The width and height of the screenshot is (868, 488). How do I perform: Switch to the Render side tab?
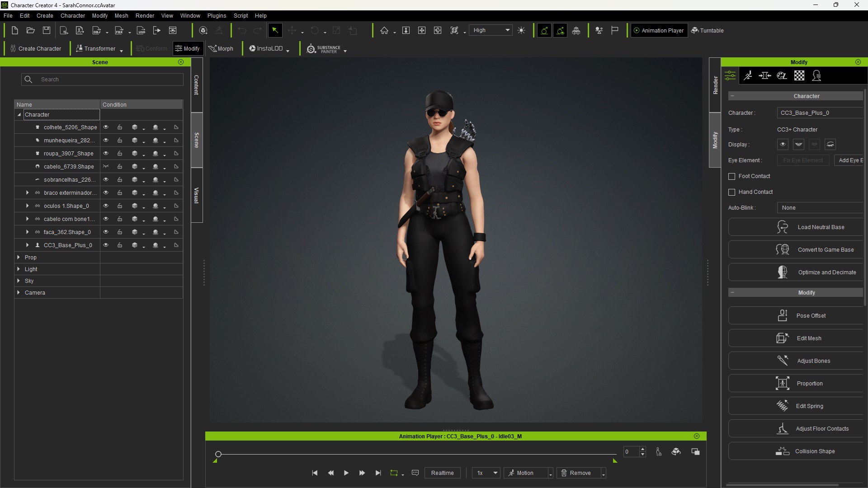pos(715,85)
